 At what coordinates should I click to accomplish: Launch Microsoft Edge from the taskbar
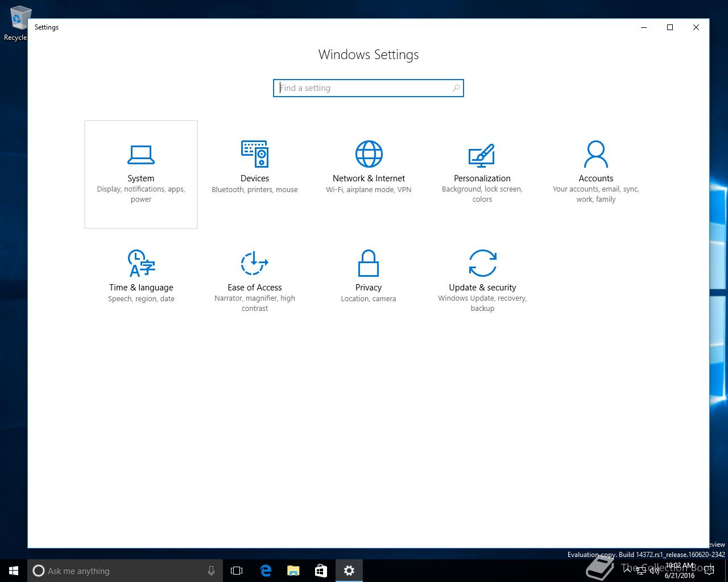point(265,571)
